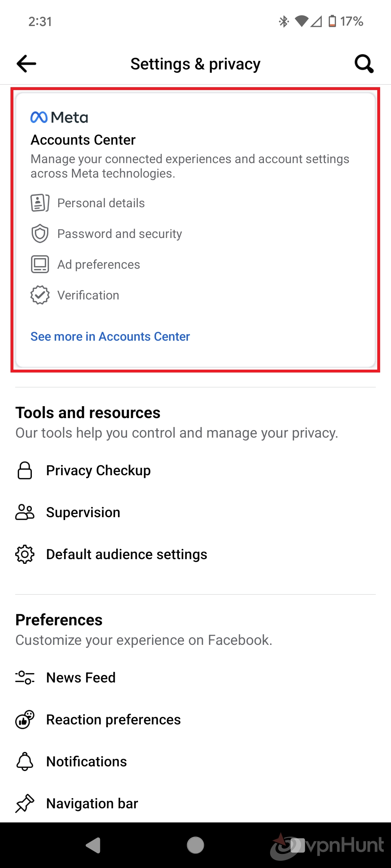The width and height of the screenshot is (391, 868).
Task: Open search with the magnifier icon
Action: (364, 64)
